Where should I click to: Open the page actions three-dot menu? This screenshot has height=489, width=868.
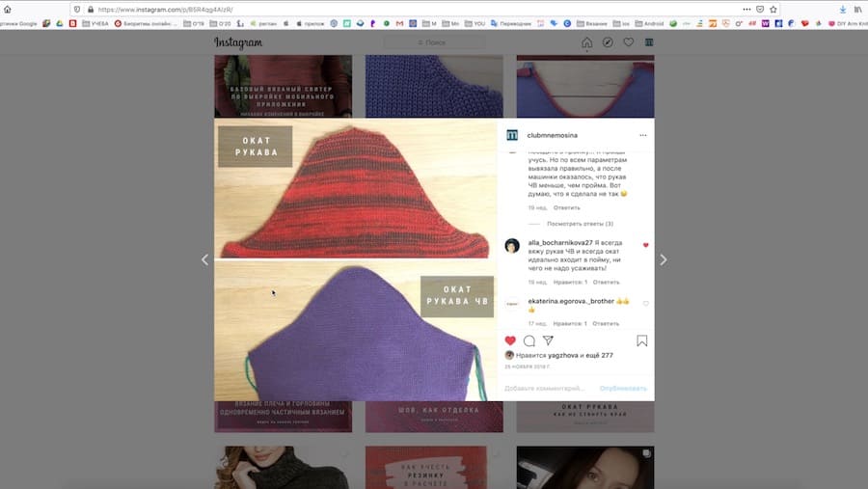[746, 10]
